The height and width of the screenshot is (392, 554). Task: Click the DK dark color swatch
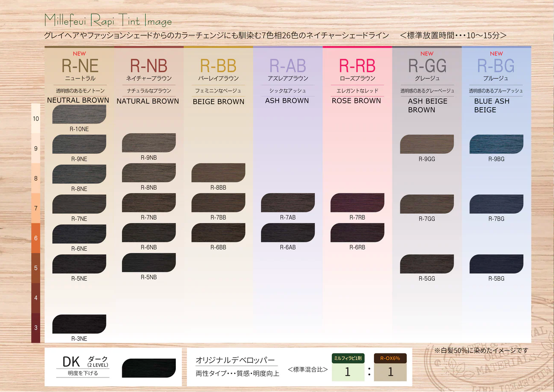coord(149,368)
